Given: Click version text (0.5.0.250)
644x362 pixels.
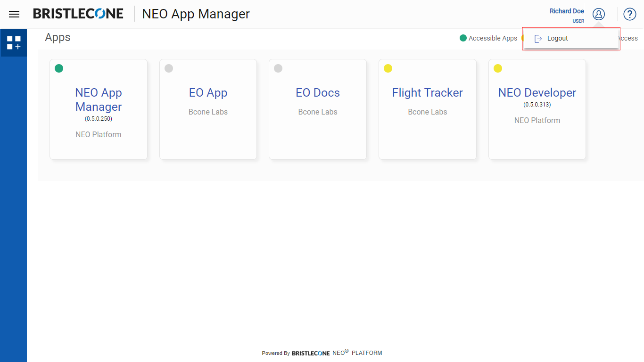Looking at the screenshot, I should pos(99,119).
